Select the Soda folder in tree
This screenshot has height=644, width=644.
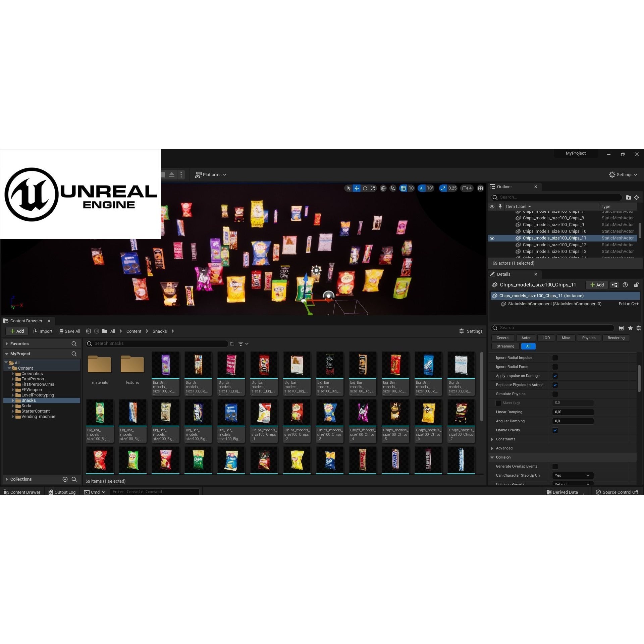26,406
